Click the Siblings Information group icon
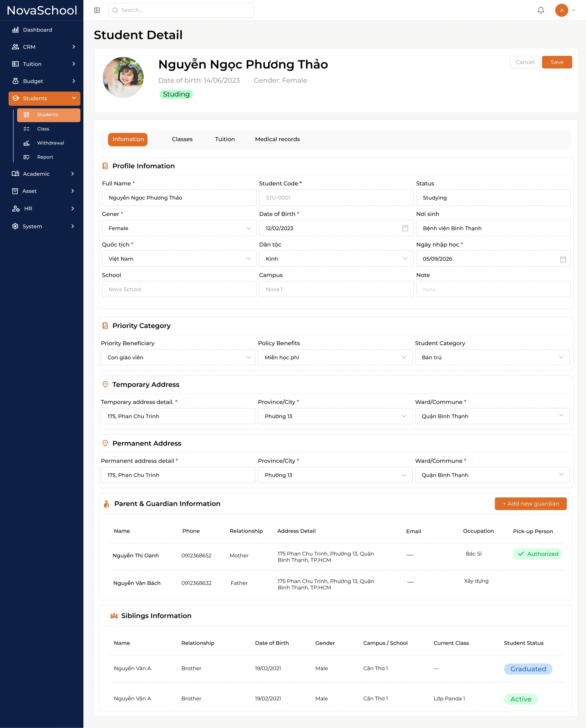 (114, 616)
